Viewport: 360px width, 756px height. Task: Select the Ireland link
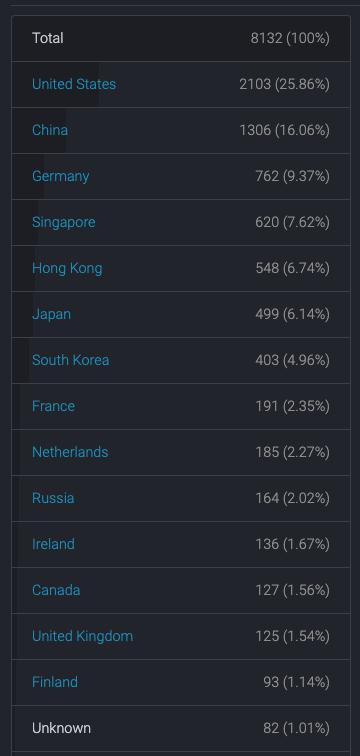pos(53,544)
